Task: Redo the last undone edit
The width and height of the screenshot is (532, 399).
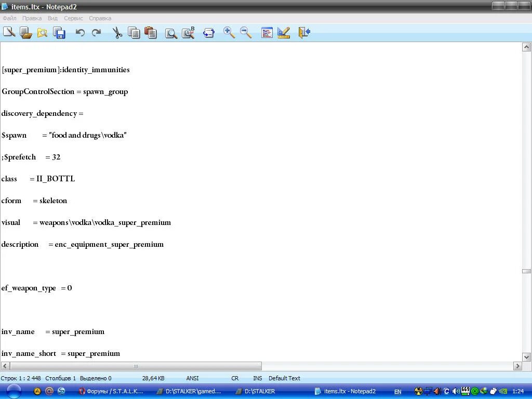Action: point(97,33)
